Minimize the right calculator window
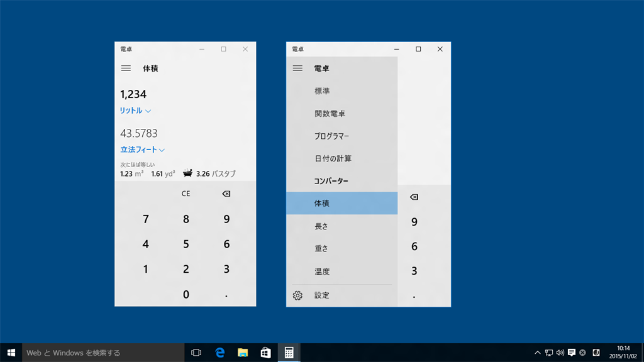This screenshot has height=362, width=644. tap(397, 49)
